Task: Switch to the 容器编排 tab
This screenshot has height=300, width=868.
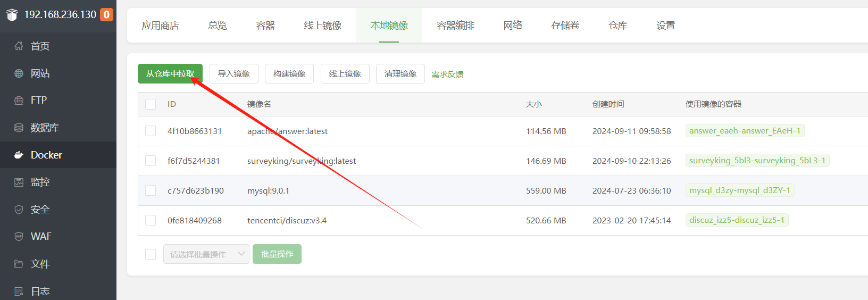Action: [x=455, y=26]
